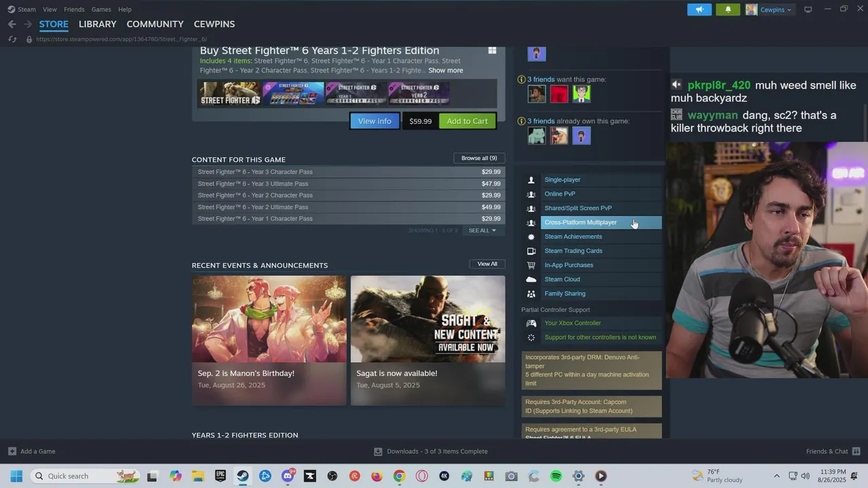The height and width of the screenshot is (488, 868).
Task: Click the first friend avatar who wants this game
Action: pos(536,94)
